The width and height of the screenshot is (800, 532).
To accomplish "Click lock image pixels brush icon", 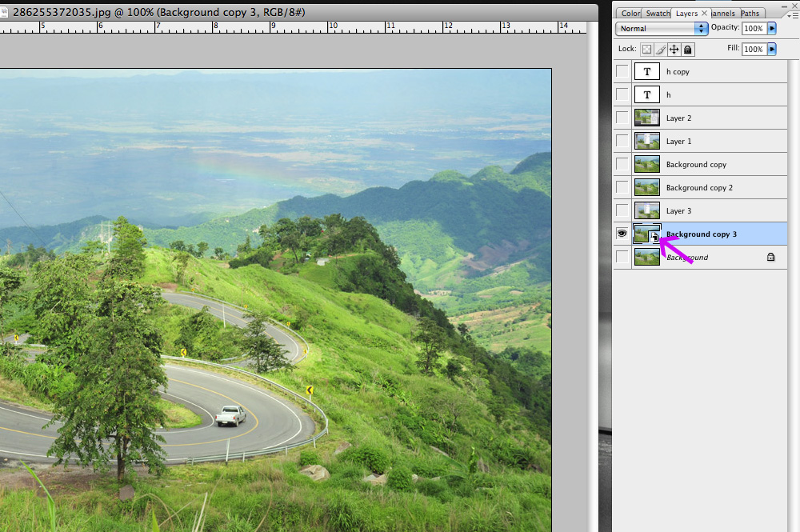I will tap(661, 50).
